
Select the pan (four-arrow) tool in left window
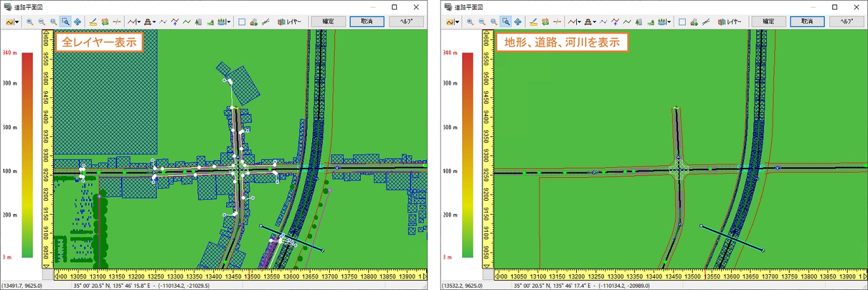77,22
